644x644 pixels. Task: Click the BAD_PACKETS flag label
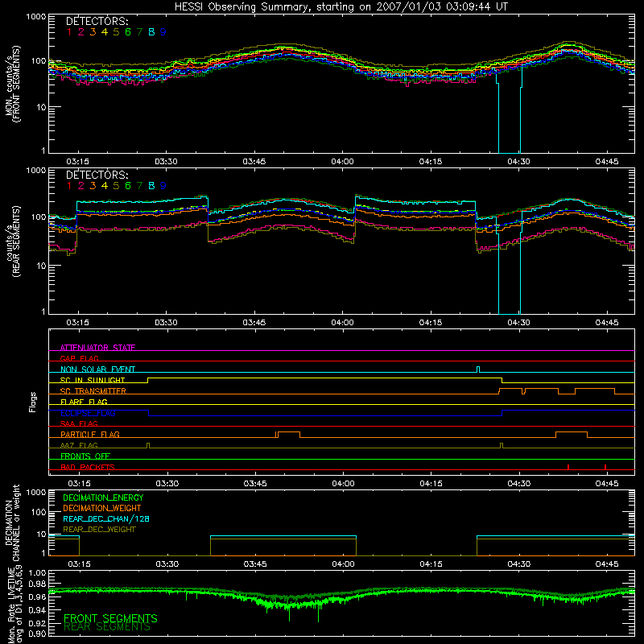tap(88, 467)
